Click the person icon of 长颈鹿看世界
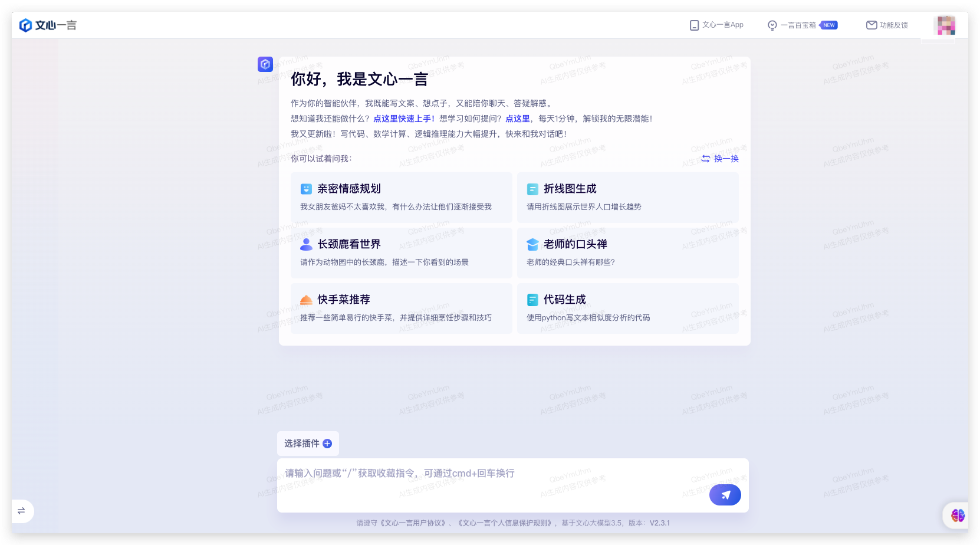980x545 pixels. coord(306,244)
